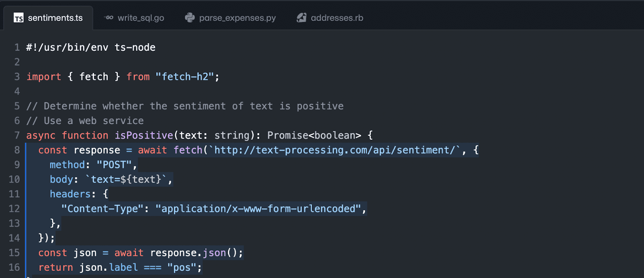Click the "fetch-h2" module string
Viewport: 644px width, 278px height.
pos(185,77)
